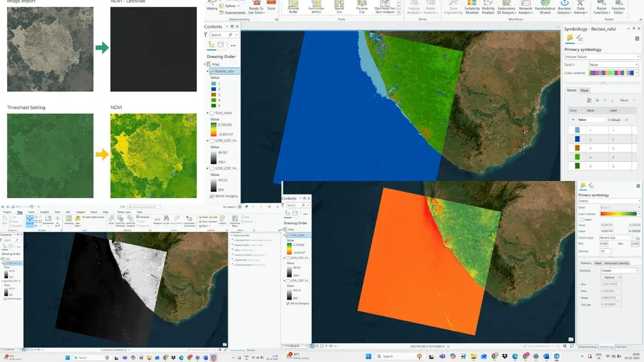
Task: Uncheck the checked Float_raster layer checkbox
Action: (x=288, y=235)
